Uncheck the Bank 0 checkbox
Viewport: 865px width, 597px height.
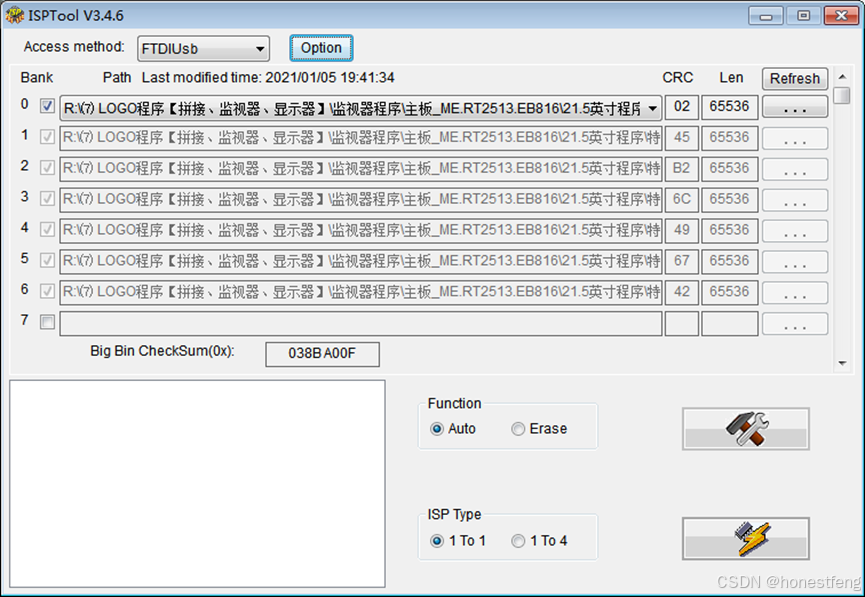pyautogui.click(x=46, y=106)
